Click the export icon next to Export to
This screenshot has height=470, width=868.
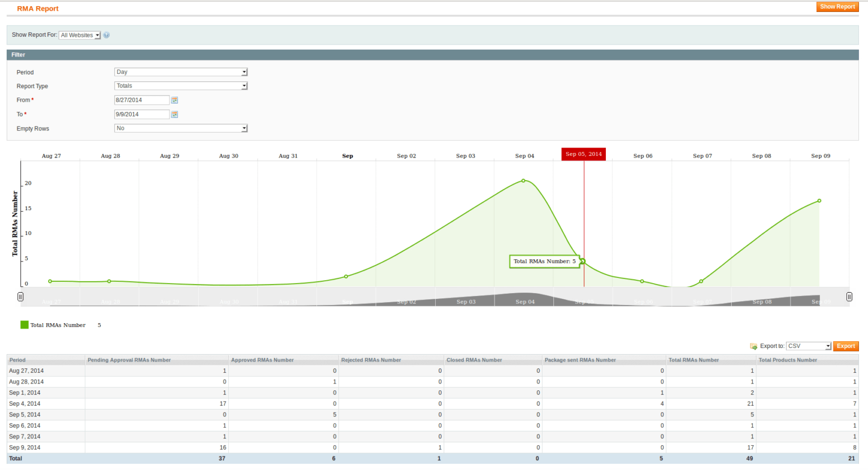pyautogui.click(x=754, y=346)
